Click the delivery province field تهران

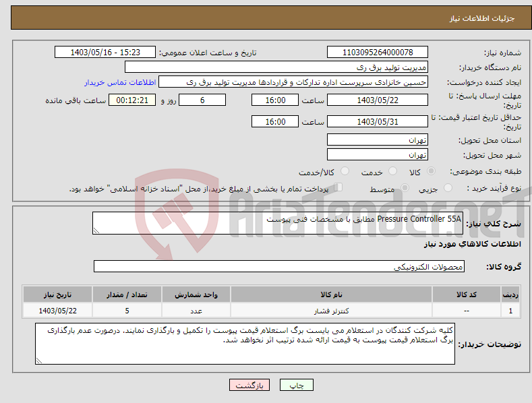(378, 139)
